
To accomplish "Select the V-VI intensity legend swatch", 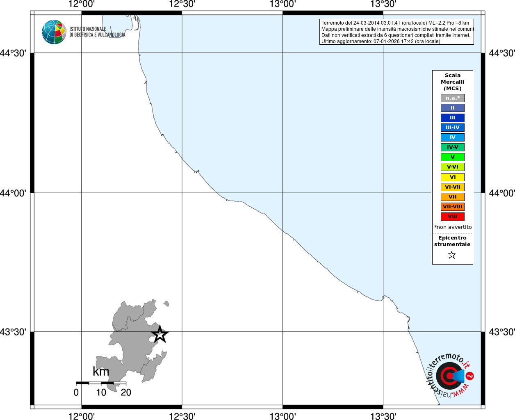I will (x=453, y=167).
